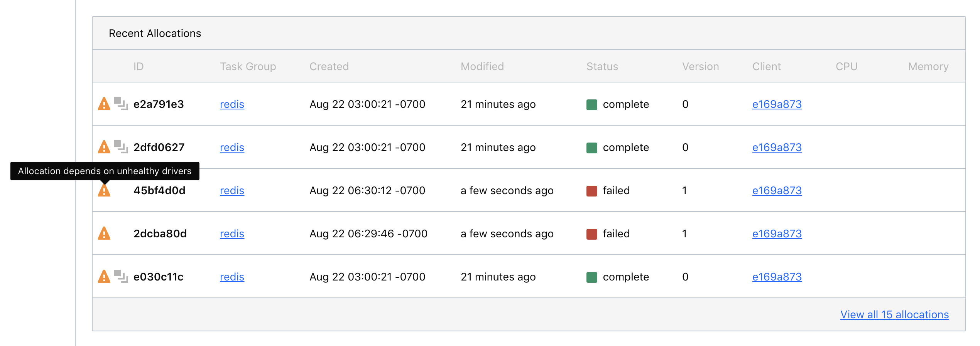Go to client e169a873 from e030c11c row

[777, 277]
